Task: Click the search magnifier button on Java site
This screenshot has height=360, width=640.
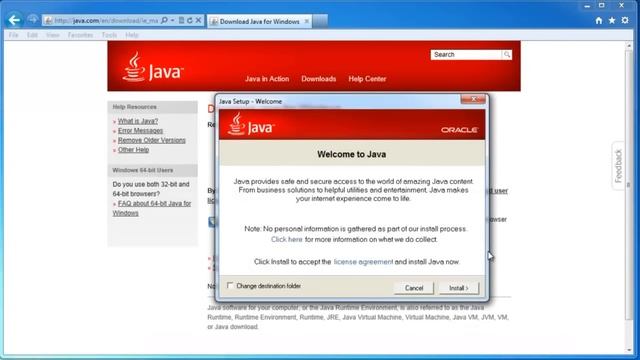Action: click(507, 55)
